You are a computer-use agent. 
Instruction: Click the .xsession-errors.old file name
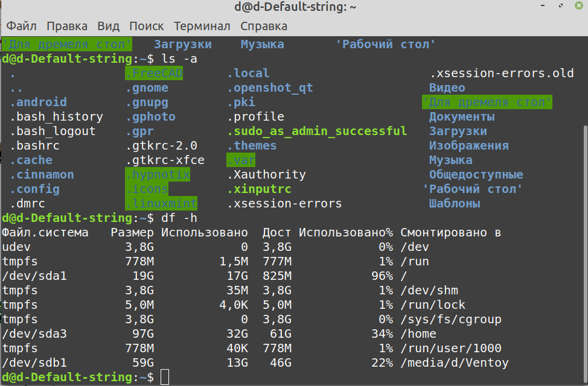pyautogui.click(x=501, y=74)
